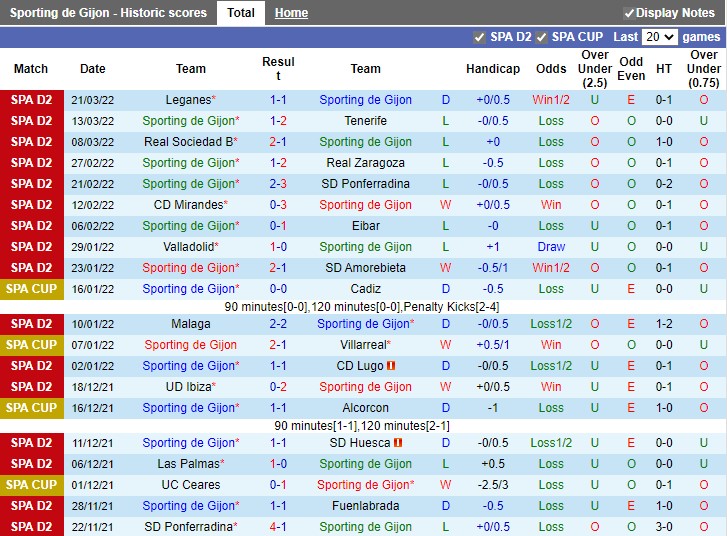Uncheck the SPA CUP filter checkbox
The height and width of the screenshot is (536, 727).
coord(541,37)
